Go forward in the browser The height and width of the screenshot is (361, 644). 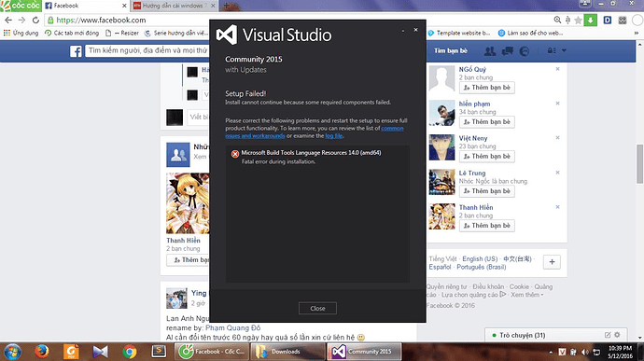click(x=21, y=20)
